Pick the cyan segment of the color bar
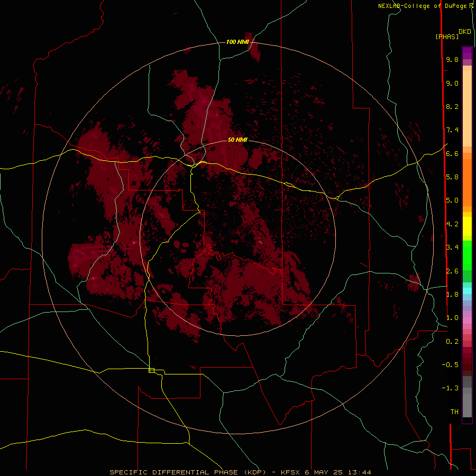The height and width of the screenshot is (476, 476). coord(467,291)
